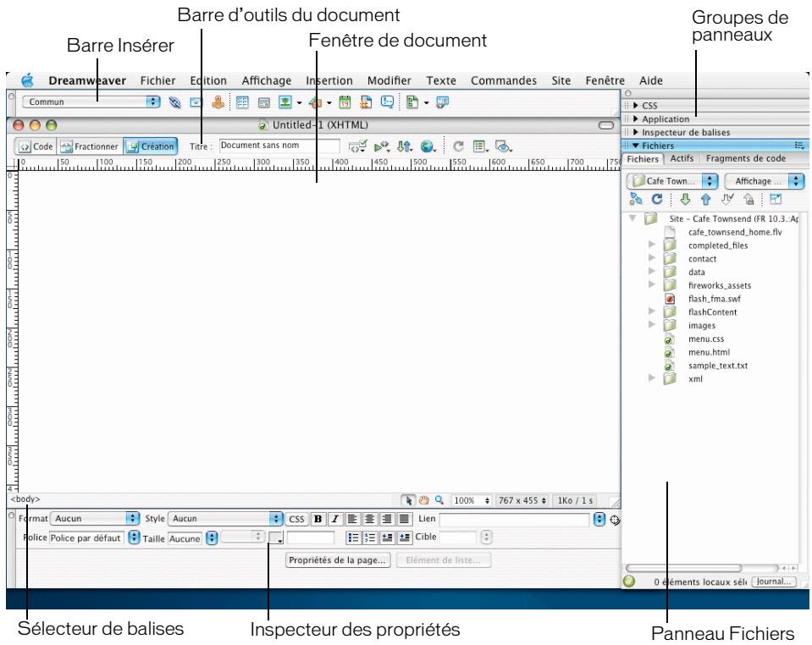Select the Zoom magnifier tool

point(439,500)
